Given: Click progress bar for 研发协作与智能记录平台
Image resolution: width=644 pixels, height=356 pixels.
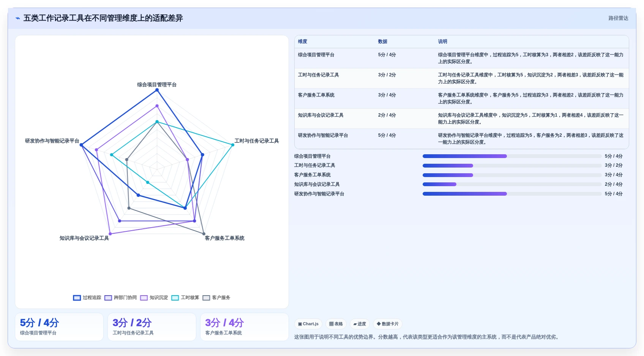Looking at the screenshot, I should [x=512, y=194].
